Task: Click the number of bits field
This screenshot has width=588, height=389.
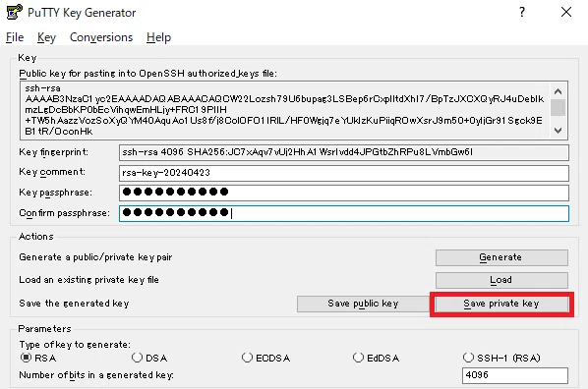Action: 515,375
